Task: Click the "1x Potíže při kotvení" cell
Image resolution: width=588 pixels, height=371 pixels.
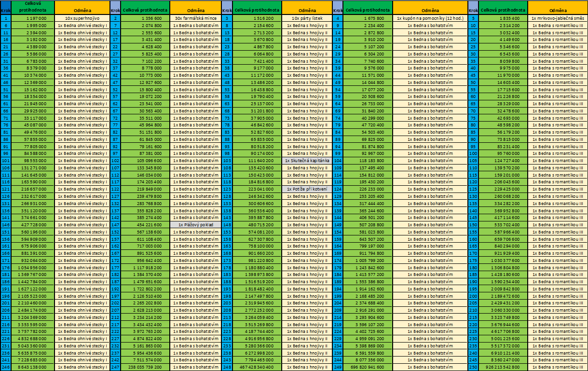Action: [x=307, y=189]
